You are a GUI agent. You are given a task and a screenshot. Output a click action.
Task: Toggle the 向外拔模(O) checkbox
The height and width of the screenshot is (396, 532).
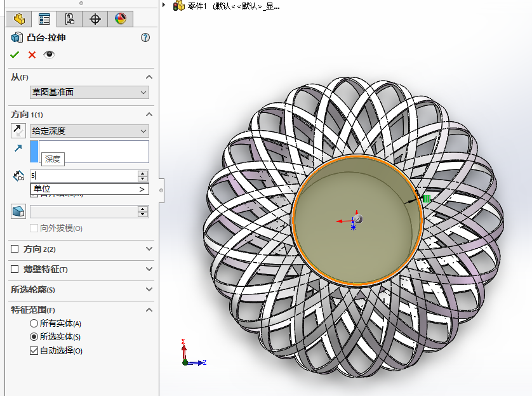[x=34, y=228]
